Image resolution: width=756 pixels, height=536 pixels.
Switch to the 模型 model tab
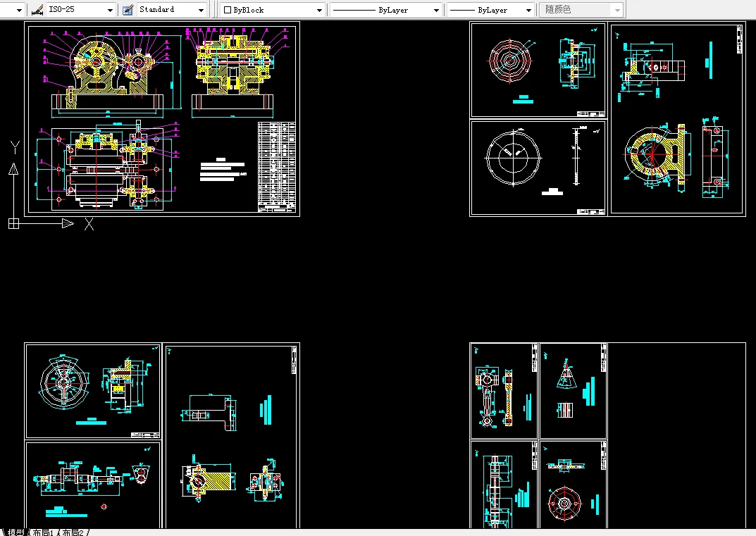pyautogui.click(x=16, y=532)
